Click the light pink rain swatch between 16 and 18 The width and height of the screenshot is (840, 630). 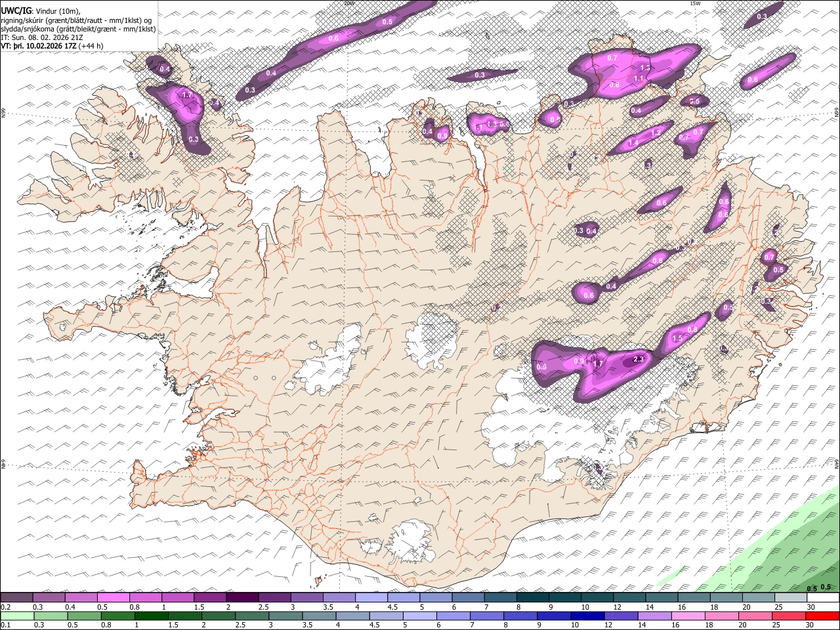pos(689,616)
